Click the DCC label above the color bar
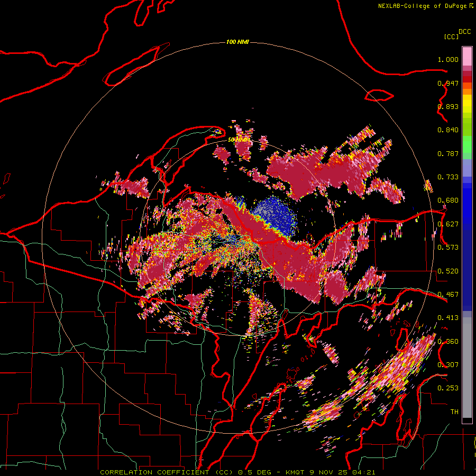Image resolution: width=476 pixels, height=476 pixels. tap(464, 32)
